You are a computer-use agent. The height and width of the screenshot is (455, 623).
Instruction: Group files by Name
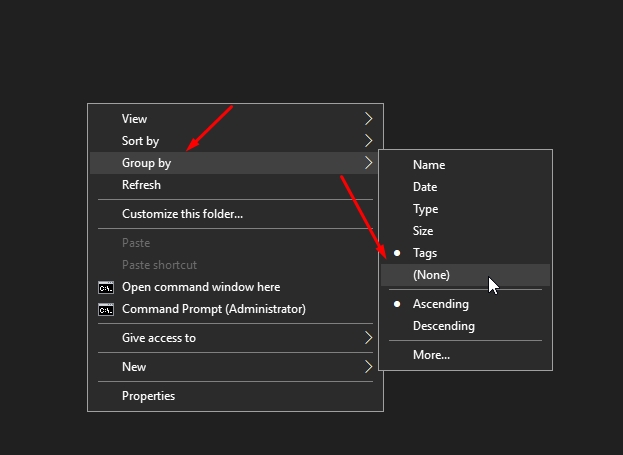(x=428, y=165)
